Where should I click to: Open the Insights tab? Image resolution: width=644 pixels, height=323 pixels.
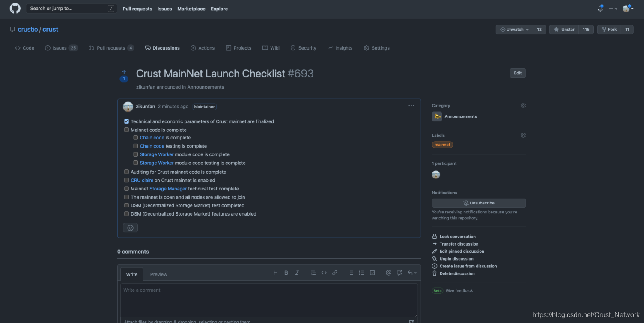[x=340, y=48]
